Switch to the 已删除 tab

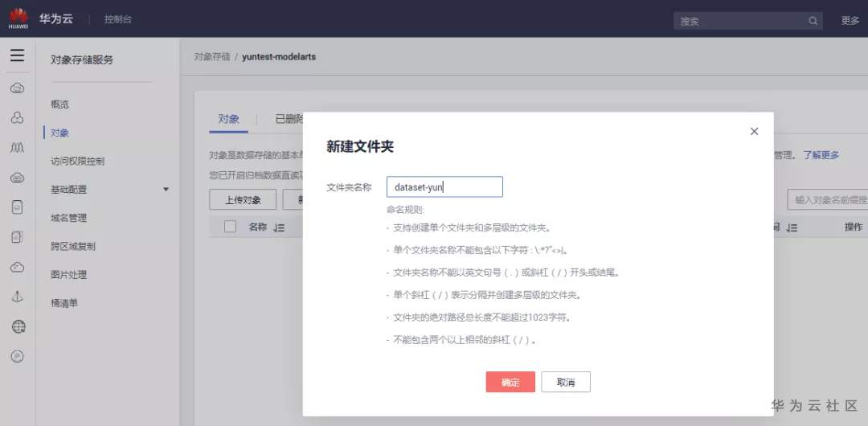tap(289, 119)
